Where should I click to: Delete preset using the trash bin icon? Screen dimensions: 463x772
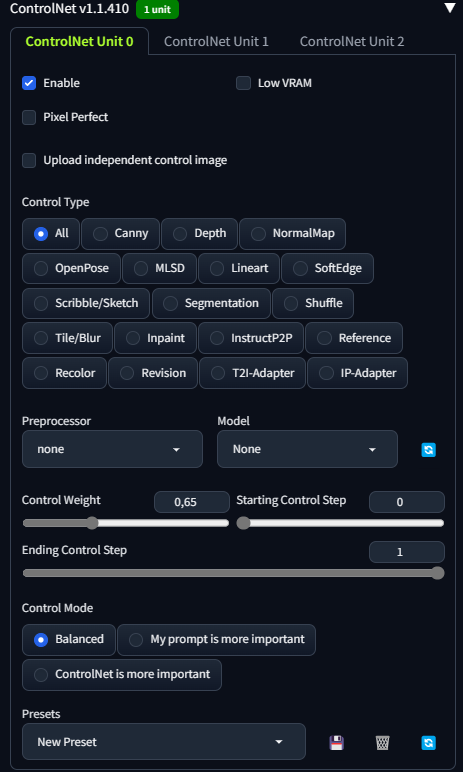tap(383, 742)
